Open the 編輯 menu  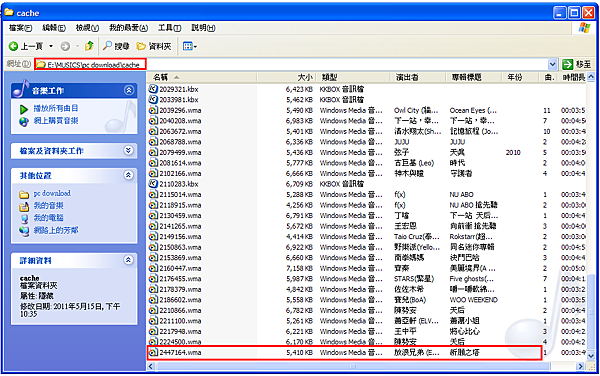[x=54, y=28]
